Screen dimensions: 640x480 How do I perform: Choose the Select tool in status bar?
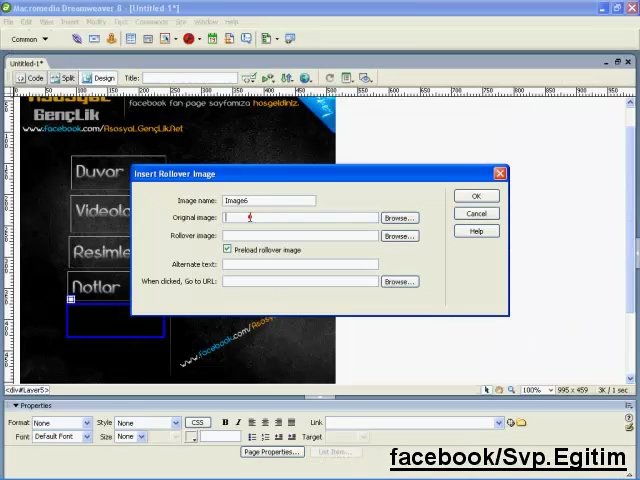point(487,390)
